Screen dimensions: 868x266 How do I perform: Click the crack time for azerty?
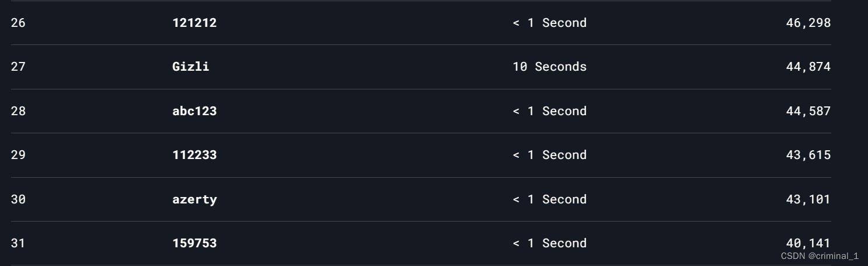click(x=549, y=199)
